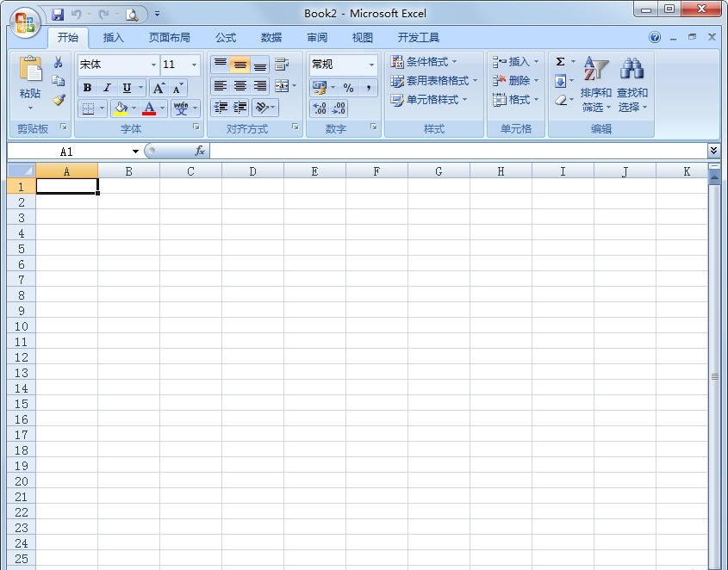Show phonetic guide with wén icon

click(181, 108)
